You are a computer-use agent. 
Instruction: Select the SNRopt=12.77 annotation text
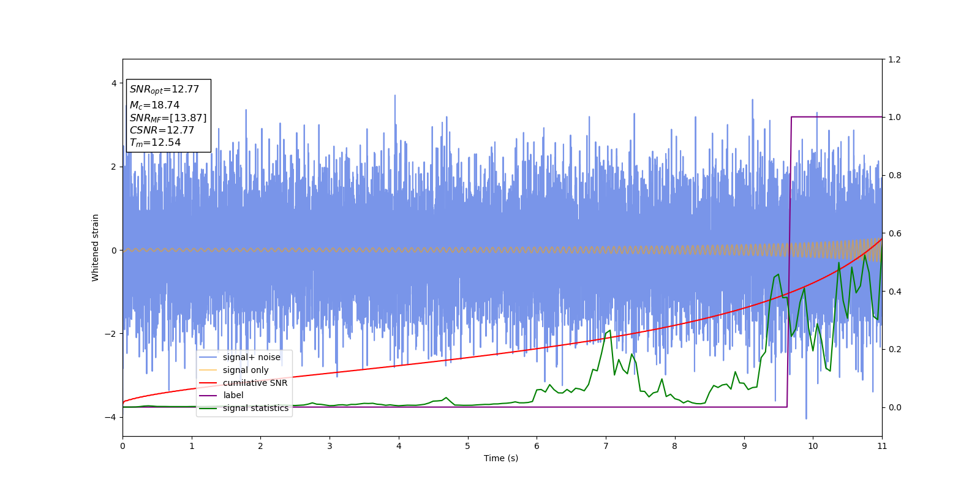point(164,89)
